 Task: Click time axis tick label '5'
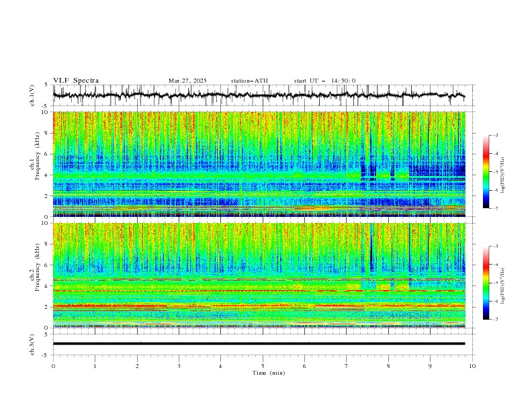[263, 366]
